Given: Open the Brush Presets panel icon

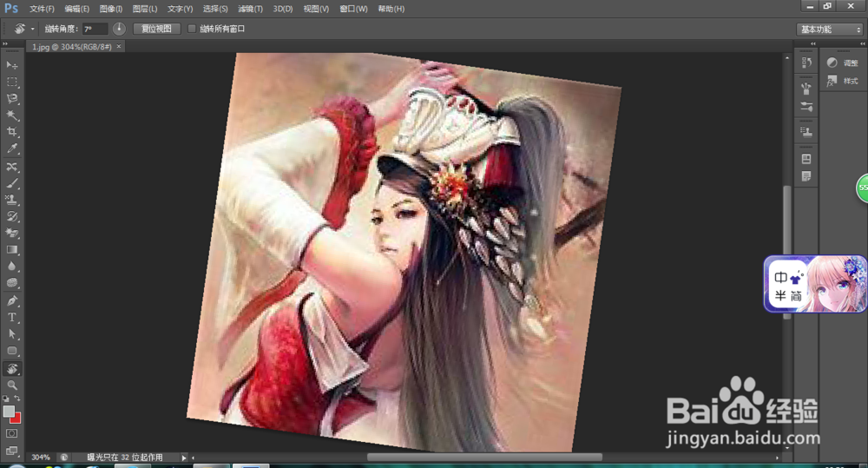Looking at the screenshot, I should click(806, 88).
